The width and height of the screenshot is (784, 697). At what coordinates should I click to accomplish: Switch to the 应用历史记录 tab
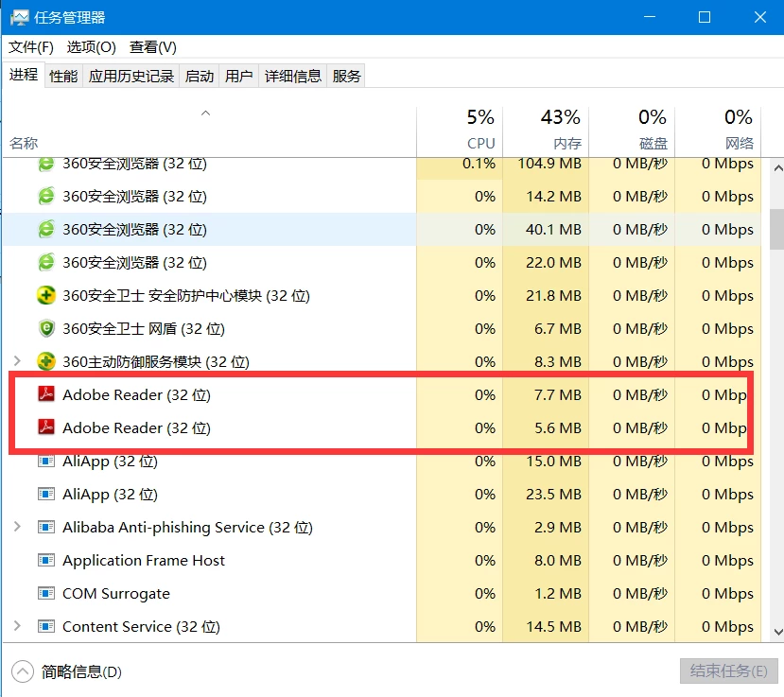(131, 76)
